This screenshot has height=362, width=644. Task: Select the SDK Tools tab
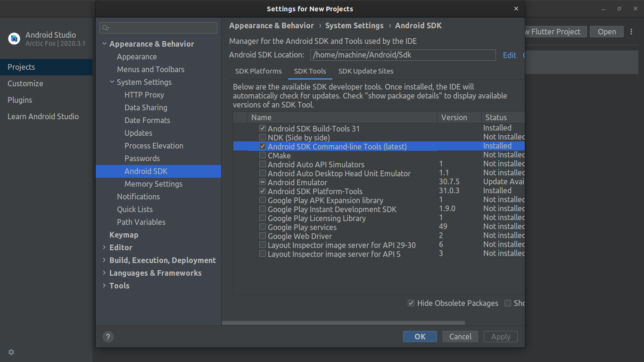310,71
